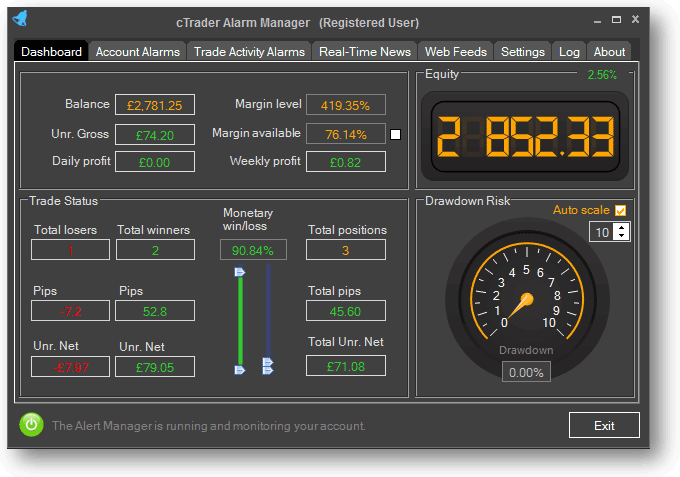Screen dimensions: 680x477
Task: Click the Alert Manager running status message
Action: (209, 426)
